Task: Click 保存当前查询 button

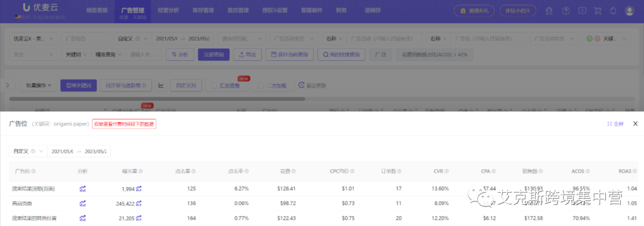Action: pyautogui.click(x=290, y=54)
